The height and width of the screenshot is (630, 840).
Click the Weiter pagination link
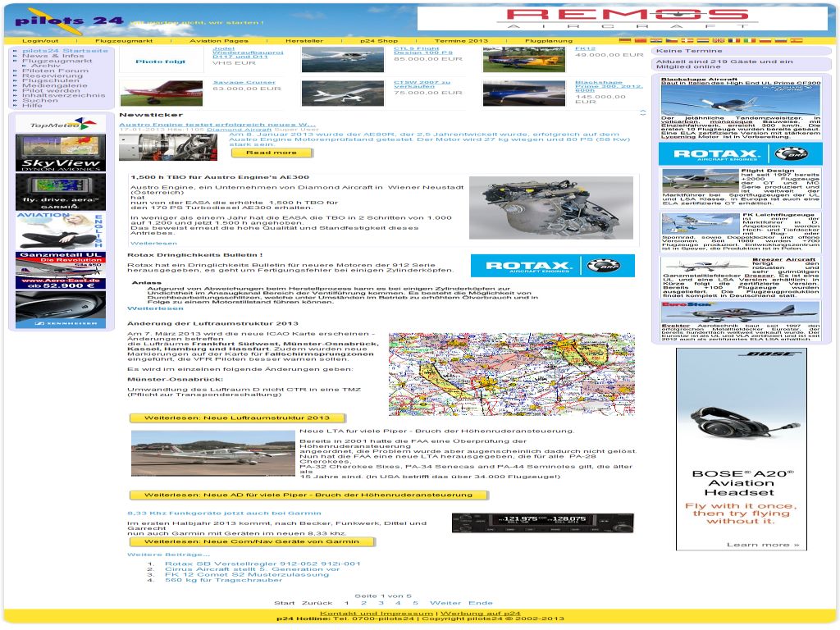tap(445, 603)
